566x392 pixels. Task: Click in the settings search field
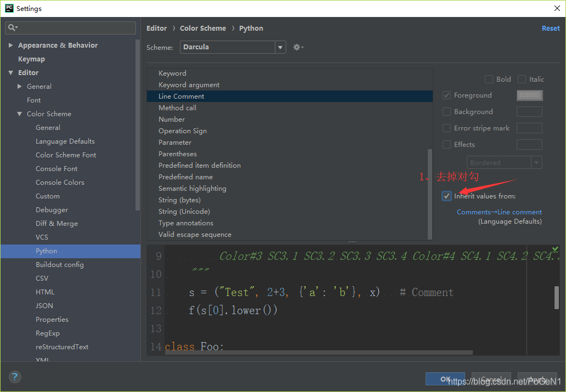[70, 28]
